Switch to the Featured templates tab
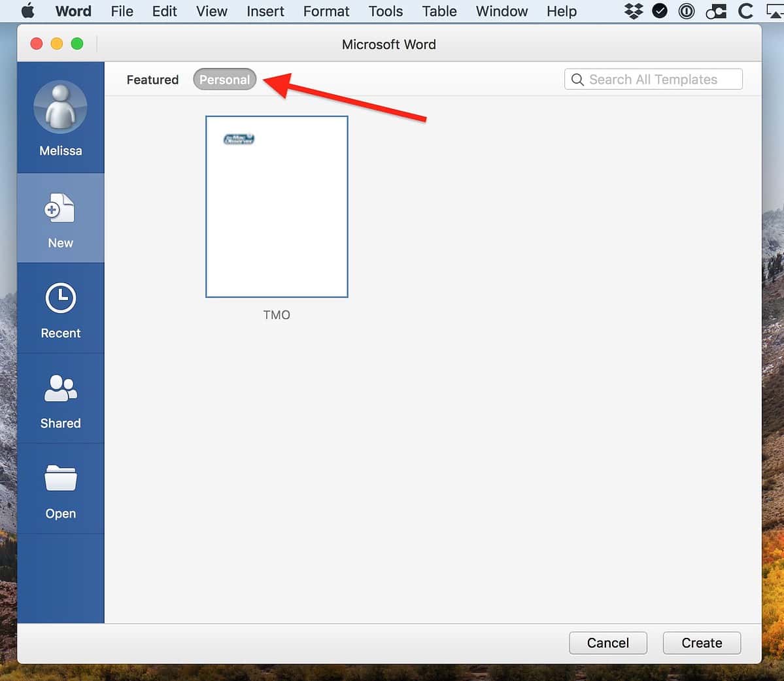The image size is (784, 681). point(152,80)
